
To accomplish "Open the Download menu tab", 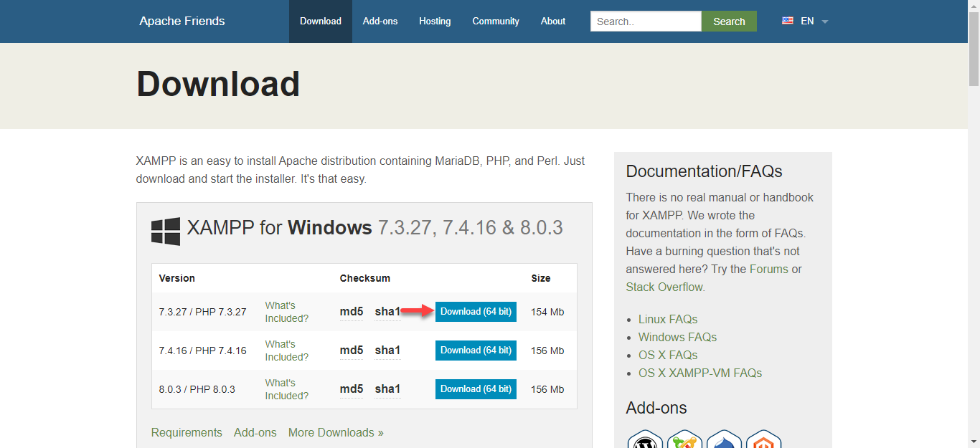I will click(321, 22).
